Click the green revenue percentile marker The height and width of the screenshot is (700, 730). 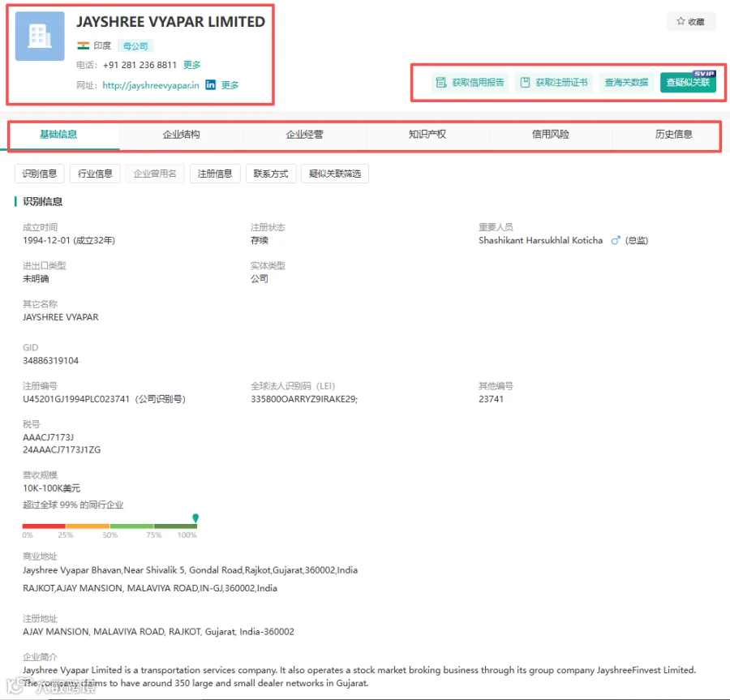point(195,517)
